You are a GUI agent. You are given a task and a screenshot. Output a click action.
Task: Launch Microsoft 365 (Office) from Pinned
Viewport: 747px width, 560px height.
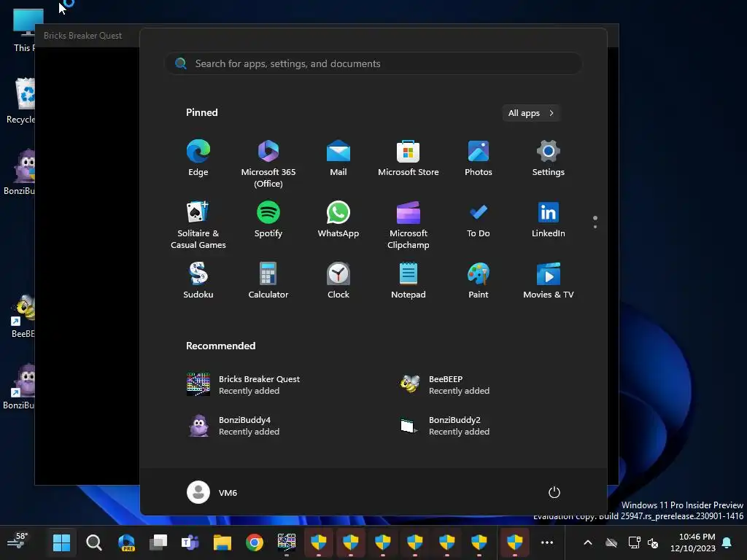[268, 163]
